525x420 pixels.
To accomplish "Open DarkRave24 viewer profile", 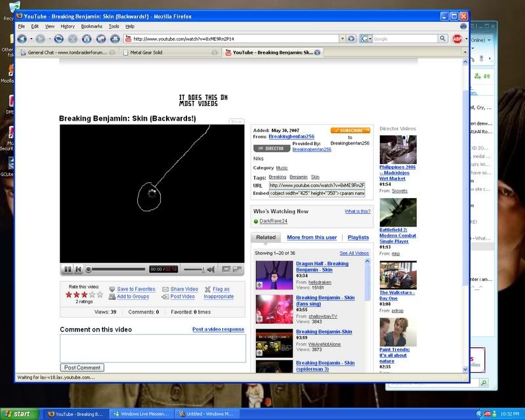I will point(273,221).
